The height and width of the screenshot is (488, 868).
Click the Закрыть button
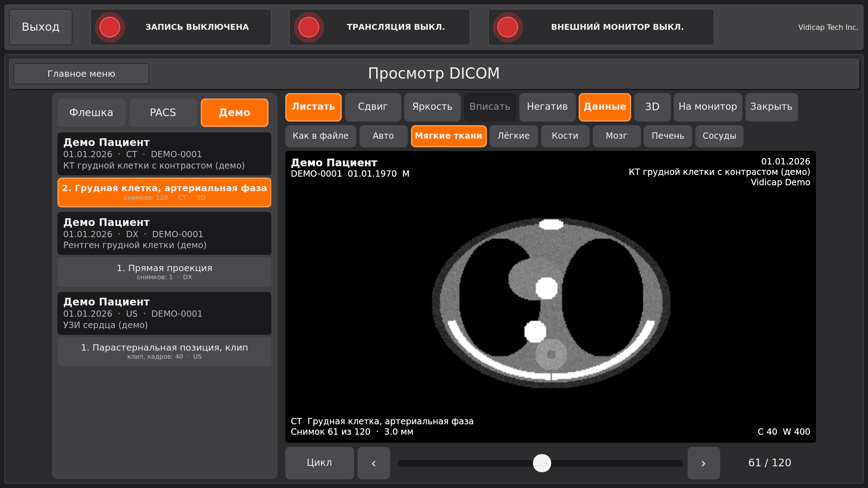[x=771, y=107]
